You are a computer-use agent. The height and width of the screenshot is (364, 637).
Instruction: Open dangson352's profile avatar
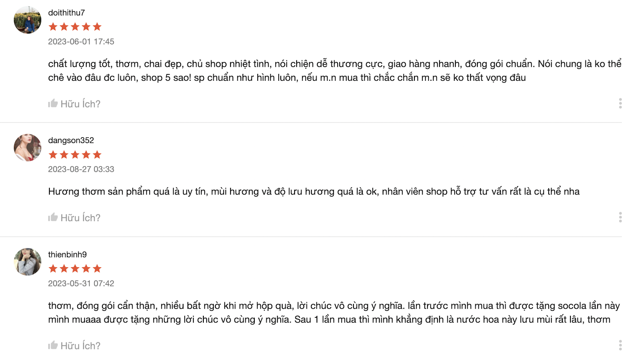(x=27, y=148)
